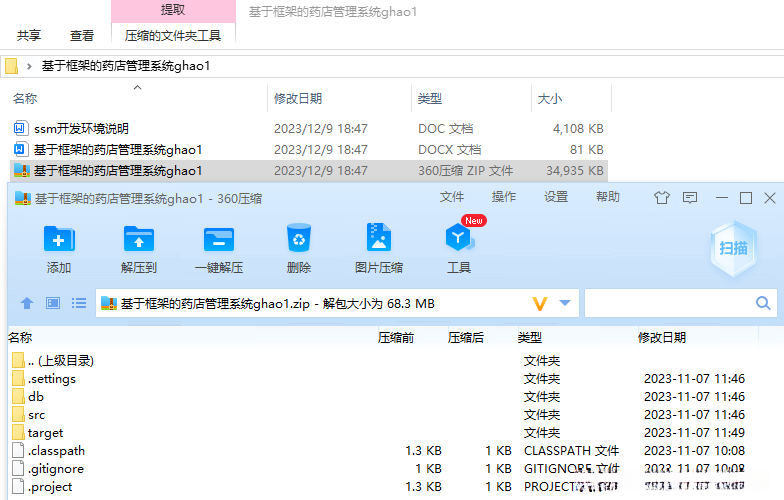This screenshot has width=784, height=500.
Task: Click the 添加 (Add) icon in 360压缩
Action: [x=59, y=238]
